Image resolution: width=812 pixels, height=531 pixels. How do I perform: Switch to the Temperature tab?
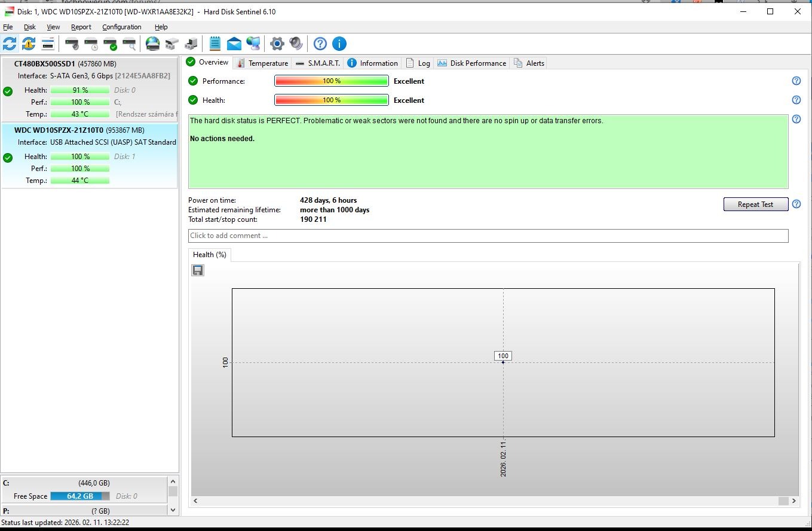262,63
